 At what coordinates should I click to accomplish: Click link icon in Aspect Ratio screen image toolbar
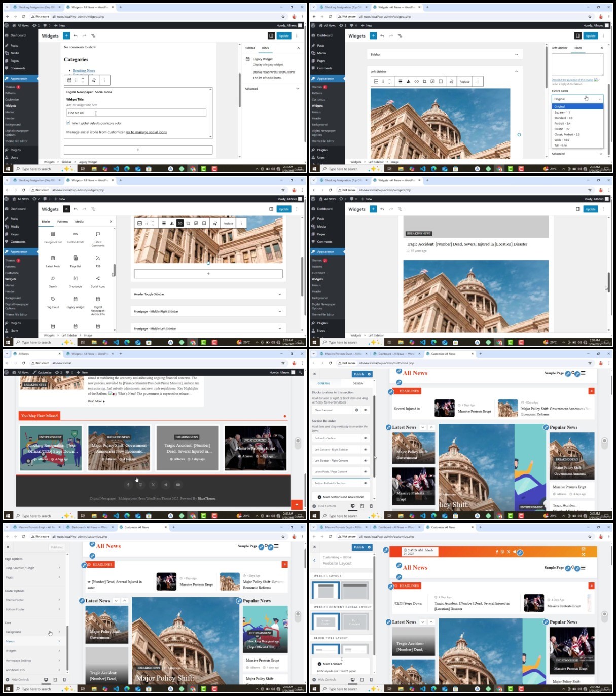coord(416,81)
